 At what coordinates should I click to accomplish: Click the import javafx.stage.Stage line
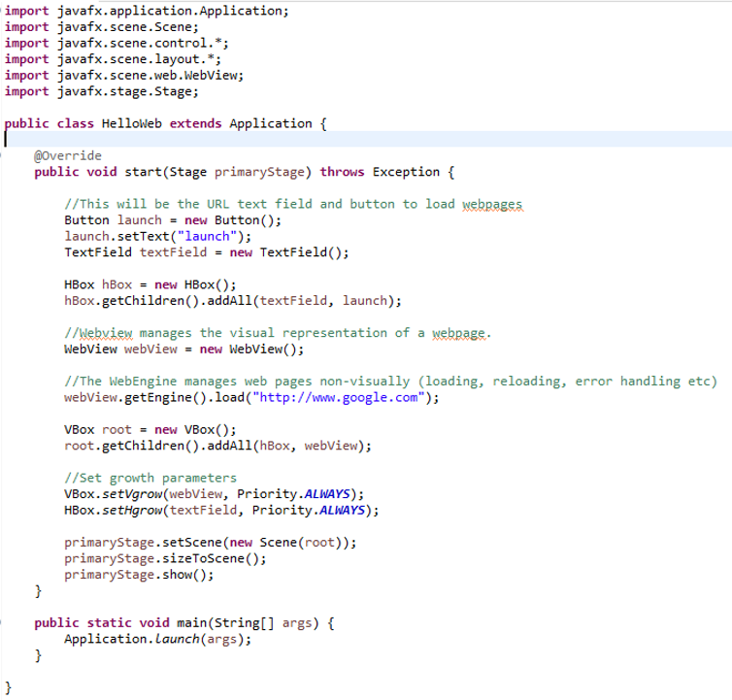(x=101, y=91)
